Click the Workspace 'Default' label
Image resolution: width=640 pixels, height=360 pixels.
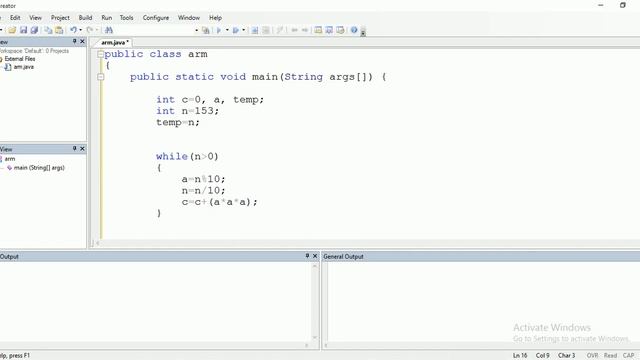click(34, 51)
